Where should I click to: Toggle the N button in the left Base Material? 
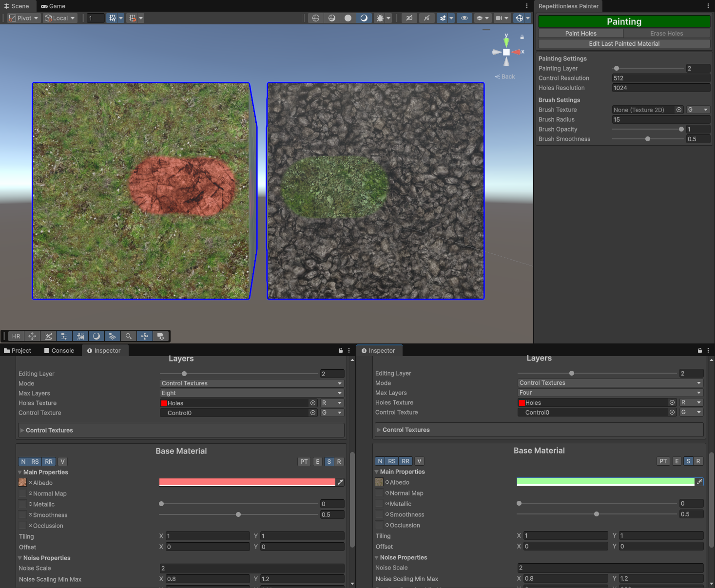[23, 462]
